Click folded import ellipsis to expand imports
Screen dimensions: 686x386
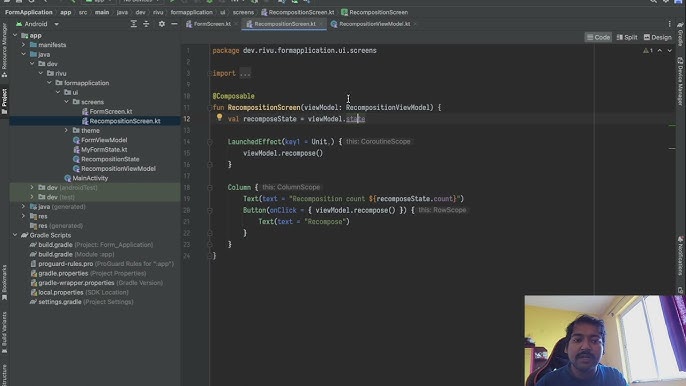(245, 74)
